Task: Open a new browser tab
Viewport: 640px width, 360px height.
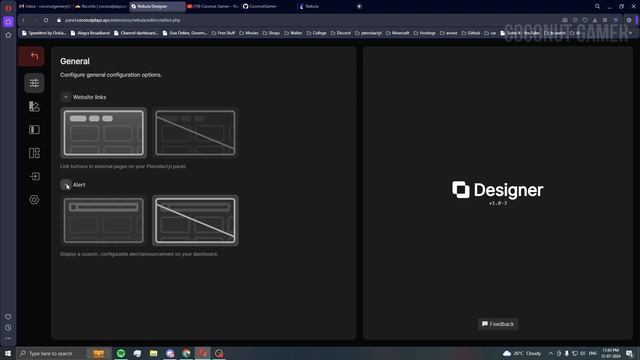Action: [359, 7]
